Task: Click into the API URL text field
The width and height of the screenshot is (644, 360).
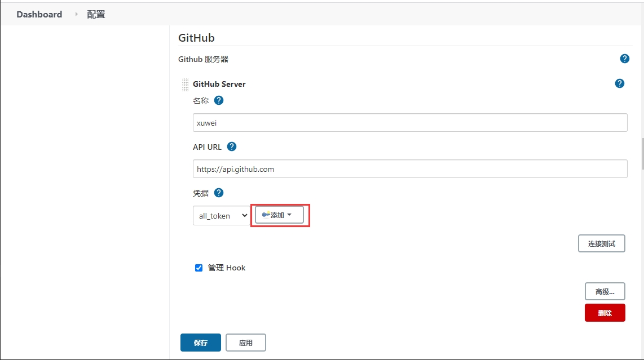Action: tap(409, 168)
